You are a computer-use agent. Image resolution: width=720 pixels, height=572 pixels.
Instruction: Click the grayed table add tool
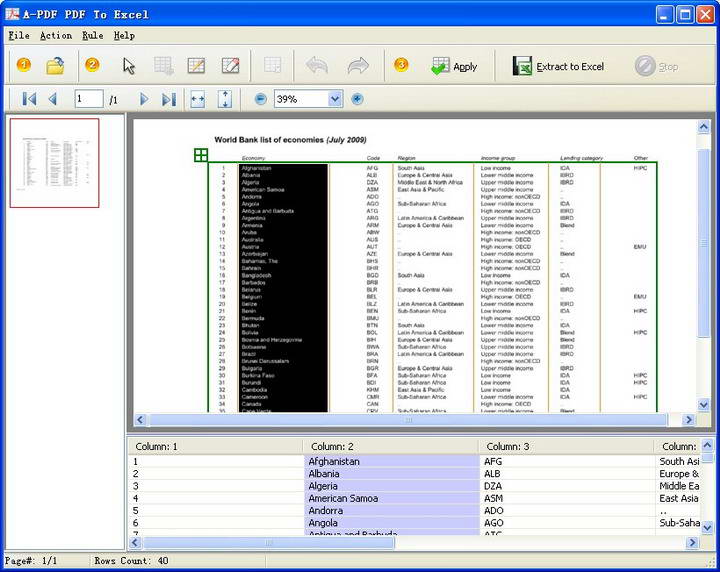[x=163, y=66]
